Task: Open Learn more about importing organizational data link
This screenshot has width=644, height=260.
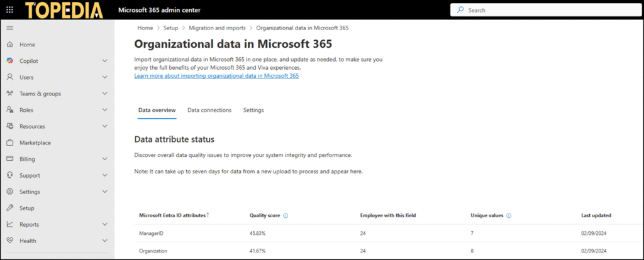Action: (x=216, y=76)
